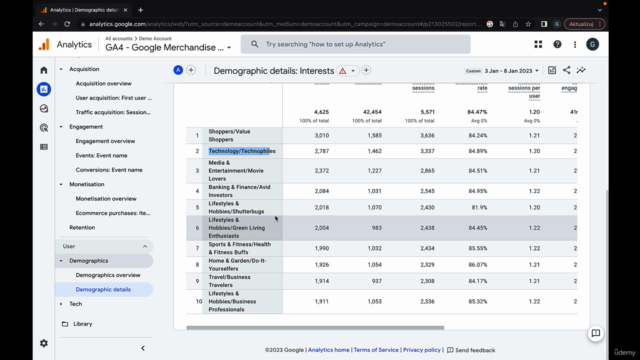Click the Technology/Technophiles row label

[242, 151]
